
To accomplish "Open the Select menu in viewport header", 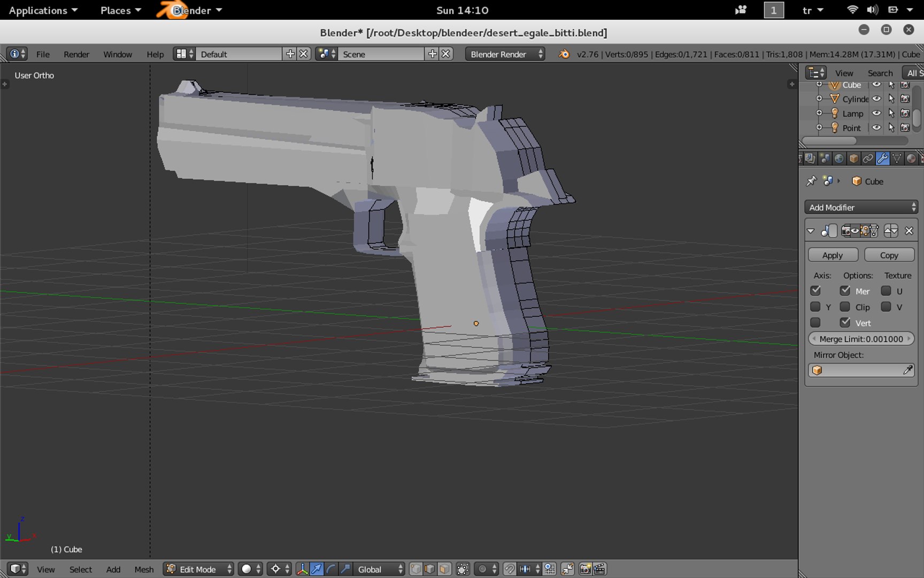I will point(81,569).
